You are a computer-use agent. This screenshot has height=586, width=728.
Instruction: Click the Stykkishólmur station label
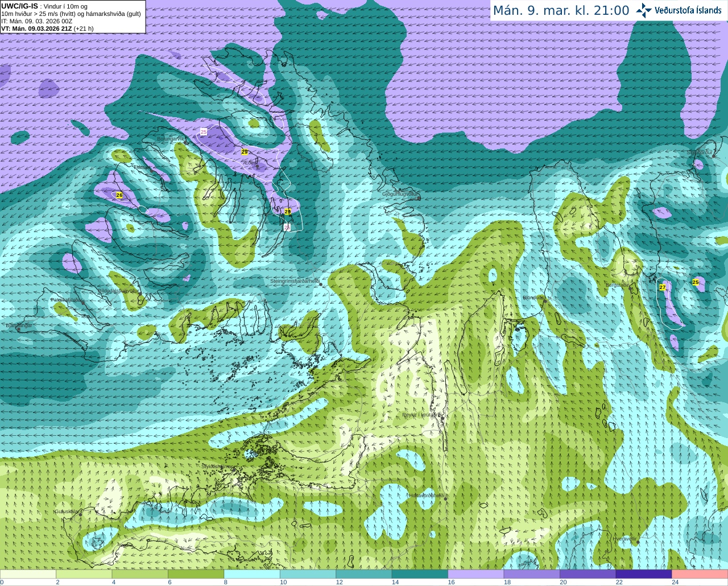(x=217, y=466)
